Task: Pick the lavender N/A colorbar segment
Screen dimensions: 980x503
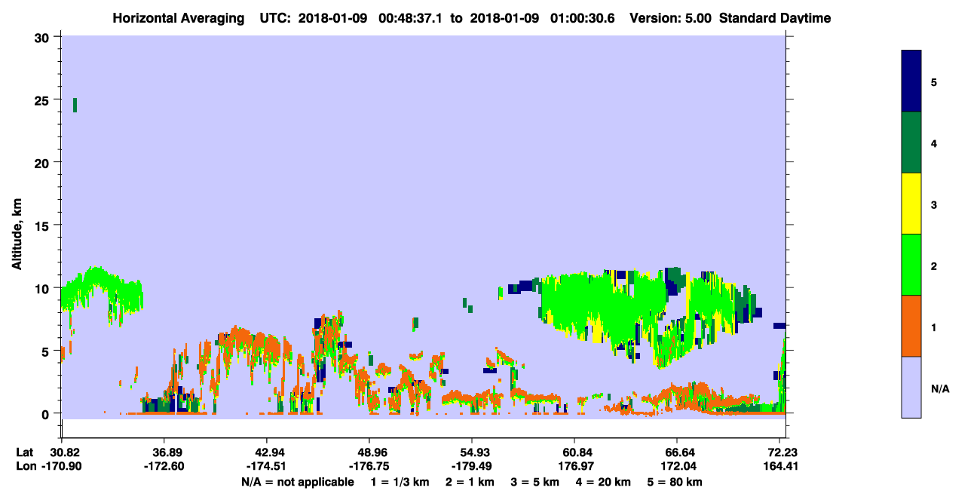Action: click(911, 387)
